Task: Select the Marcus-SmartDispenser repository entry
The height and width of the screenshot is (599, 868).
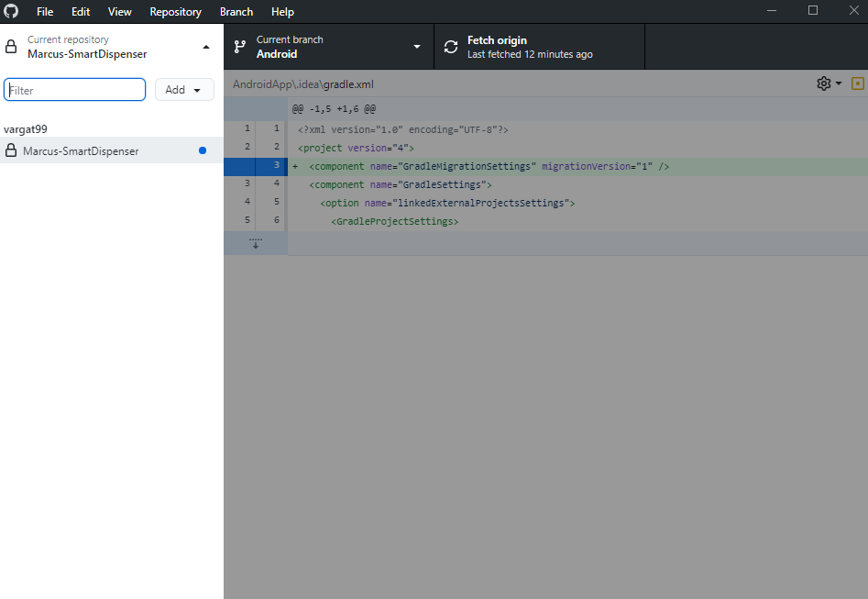Action: pos(92,152)
